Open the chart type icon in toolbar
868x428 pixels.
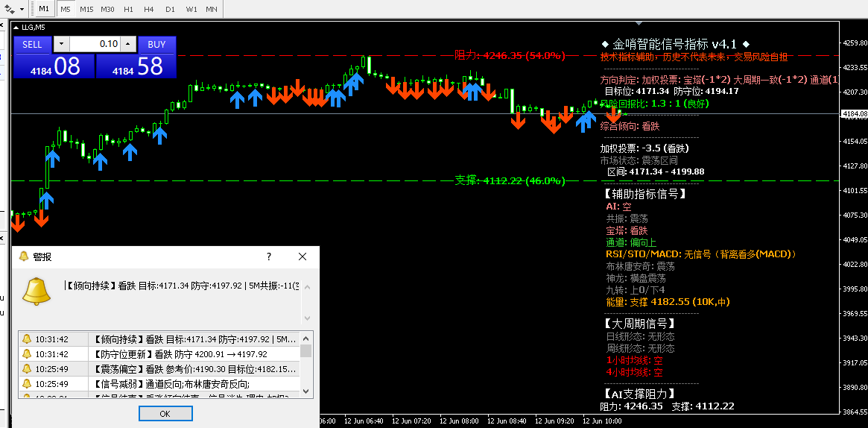tap(10, 9)
